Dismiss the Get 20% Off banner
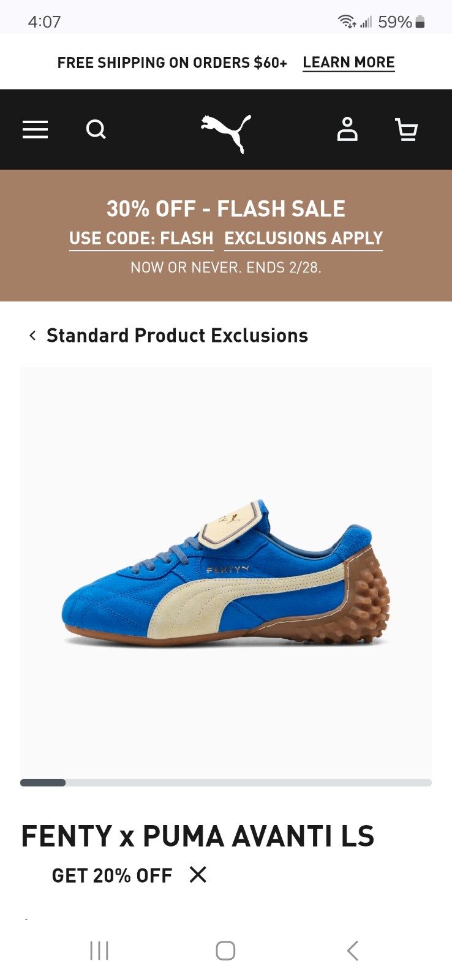 (x=198, y=875)
